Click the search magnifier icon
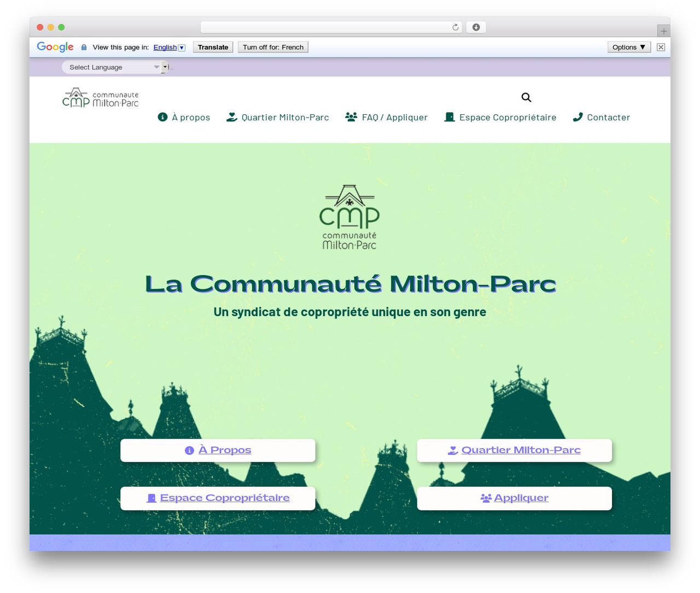This screenshot has width=700, height=593. 526,97
